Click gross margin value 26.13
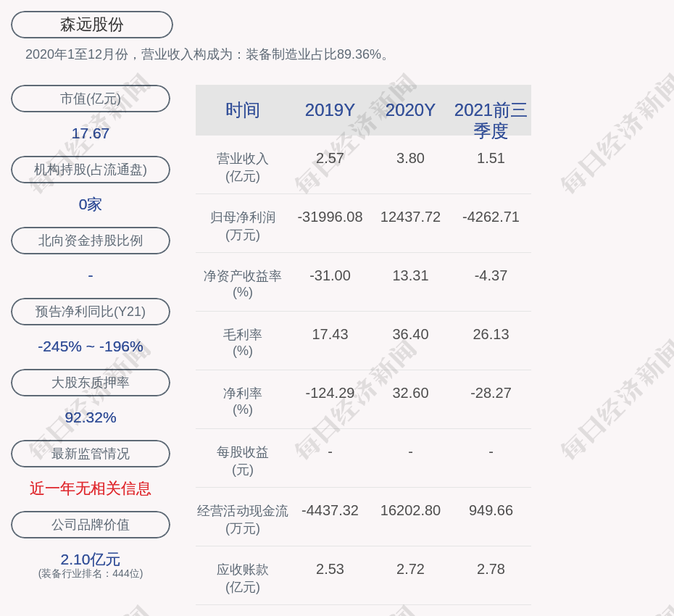 click(x=491, y=334)
